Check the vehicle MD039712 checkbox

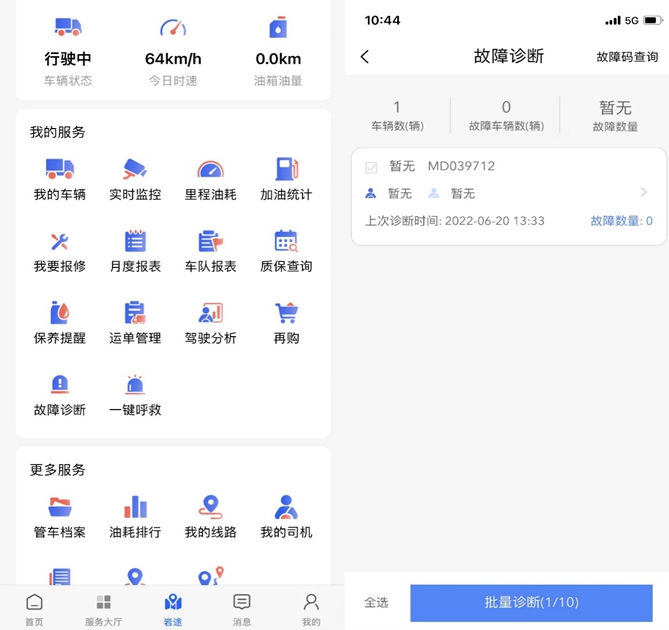coord(371,167)
